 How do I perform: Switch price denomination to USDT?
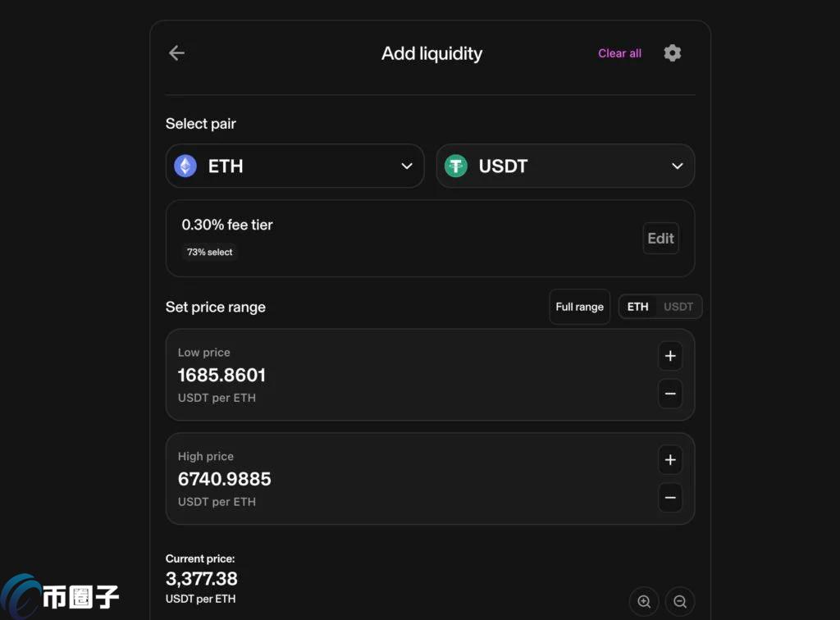coord(678,307)
